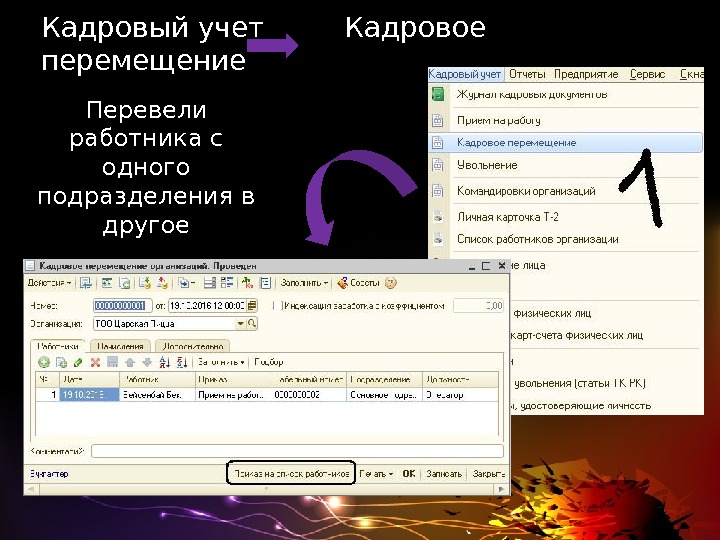Choose Прием на работу menu entry

pos(498,120)
